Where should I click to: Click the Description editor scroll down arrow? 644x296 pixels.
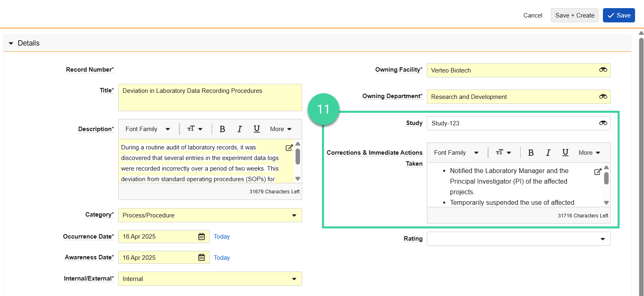pyautogui.click(x=298, y=179)
